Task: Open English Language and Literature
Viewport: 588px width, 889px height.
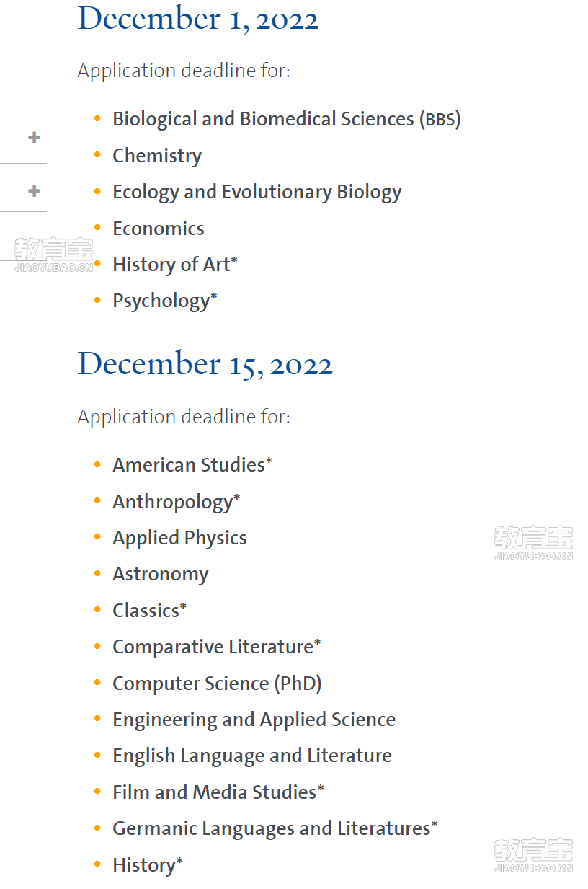Action: pyautogui.click(x=252, y=756)
